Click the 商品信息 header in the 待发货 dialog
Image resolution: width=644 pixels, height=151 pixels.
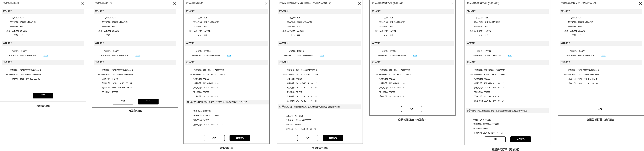tap(135, 11)
